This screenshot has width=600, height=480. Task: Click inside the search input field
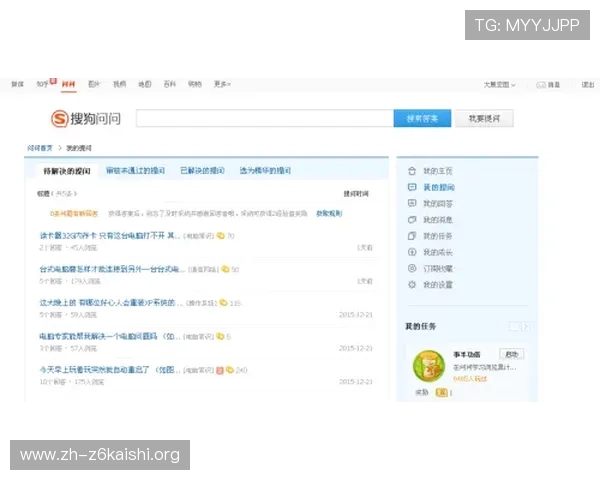[265, 118]
